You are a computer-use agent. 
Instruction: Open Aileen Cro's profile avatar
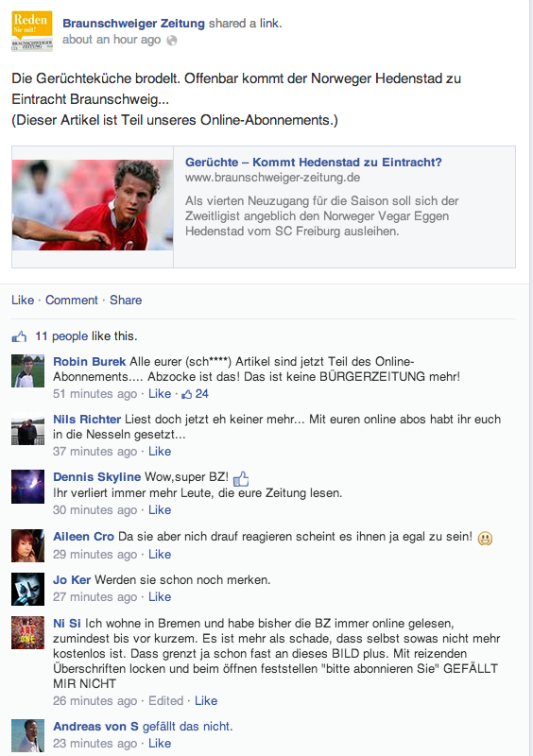pyautogui.click(x=27, y=546)
